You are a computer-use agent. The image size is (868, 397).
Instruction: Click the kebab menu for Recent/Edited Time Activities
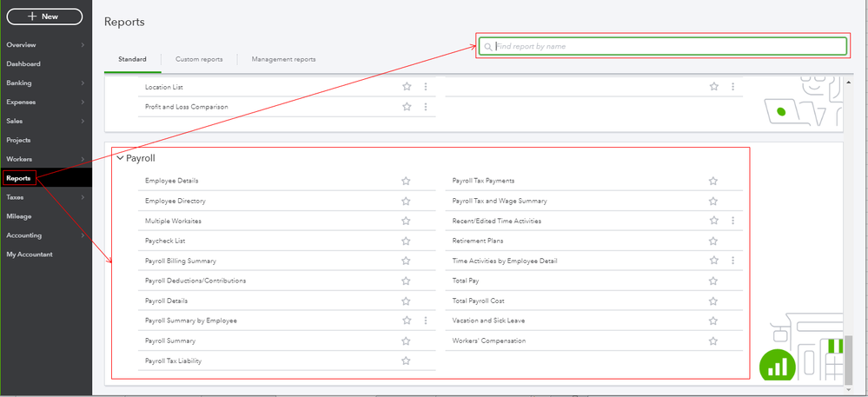(x=733, y=221)
